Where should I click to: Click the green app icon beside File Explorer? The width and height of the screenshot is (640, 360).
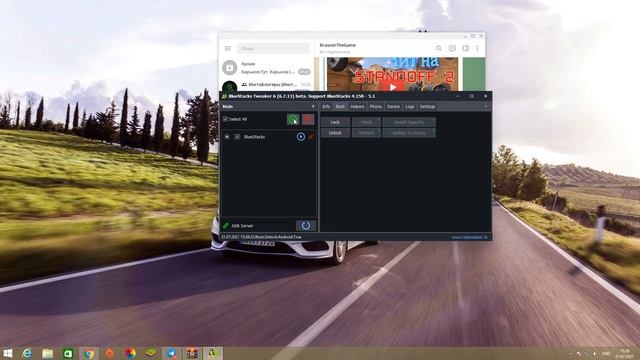click(68, 353)
